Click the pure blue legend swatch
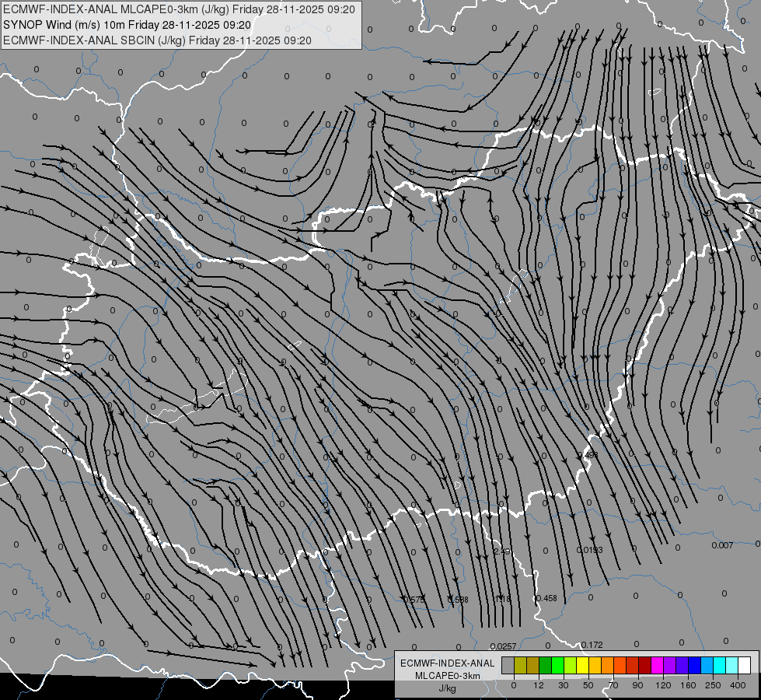The image size is (761, 700). pyautogui.click(x=694, y=665)
